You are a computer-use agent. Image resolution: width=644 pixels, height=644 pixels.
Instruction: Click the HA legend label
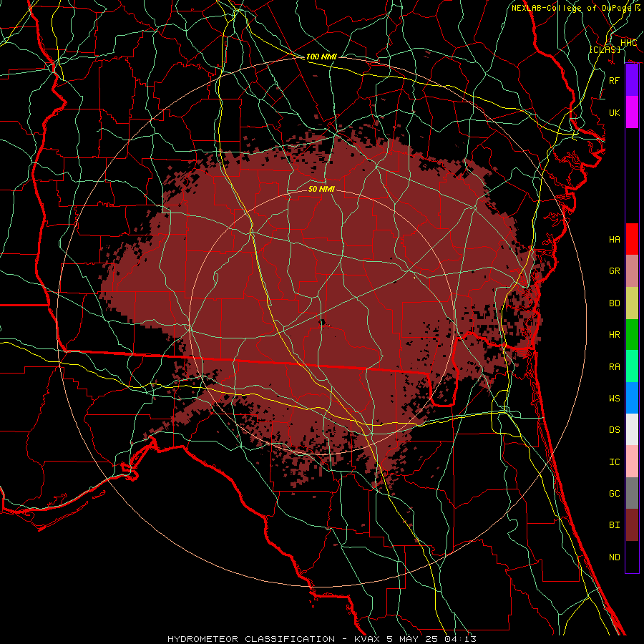coord(615,239)
